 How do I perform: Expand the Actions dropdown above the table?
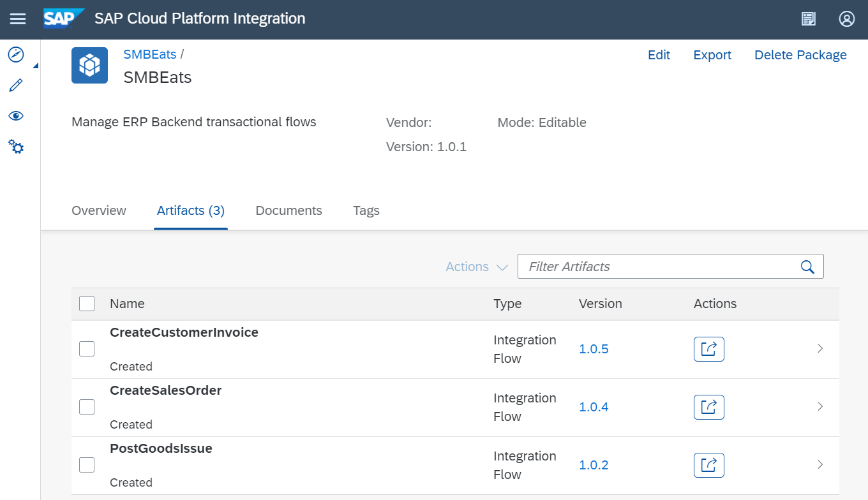(476, 267)
